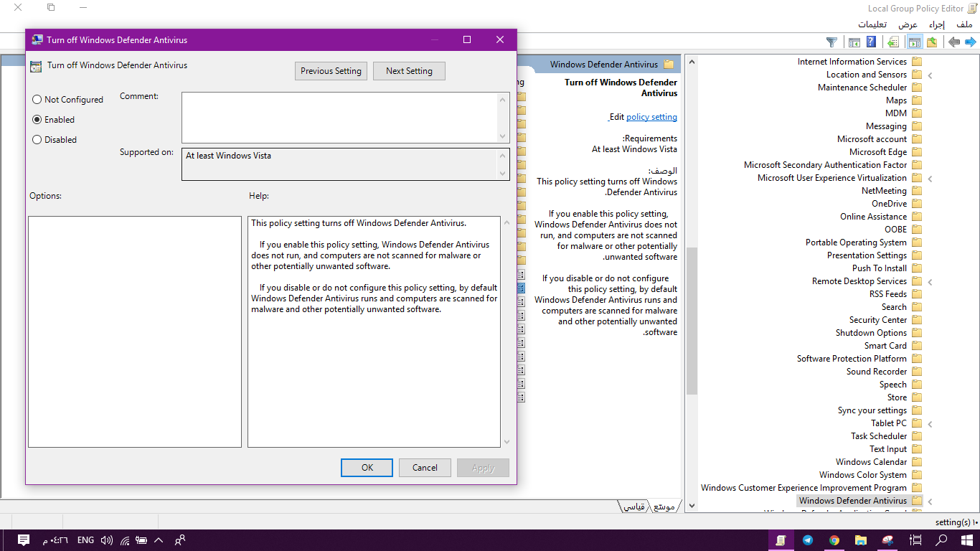Image resolution: width=980 pixels, height=551 pixels.
Task: Select Windows Color System in tree
Action: pos(863,475)
